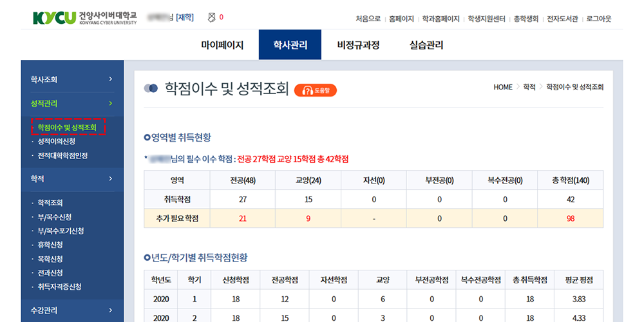This screenshot has height=322, width=644.
Task: Open the 마이페이지 main tab
Action: coord(222,45)
